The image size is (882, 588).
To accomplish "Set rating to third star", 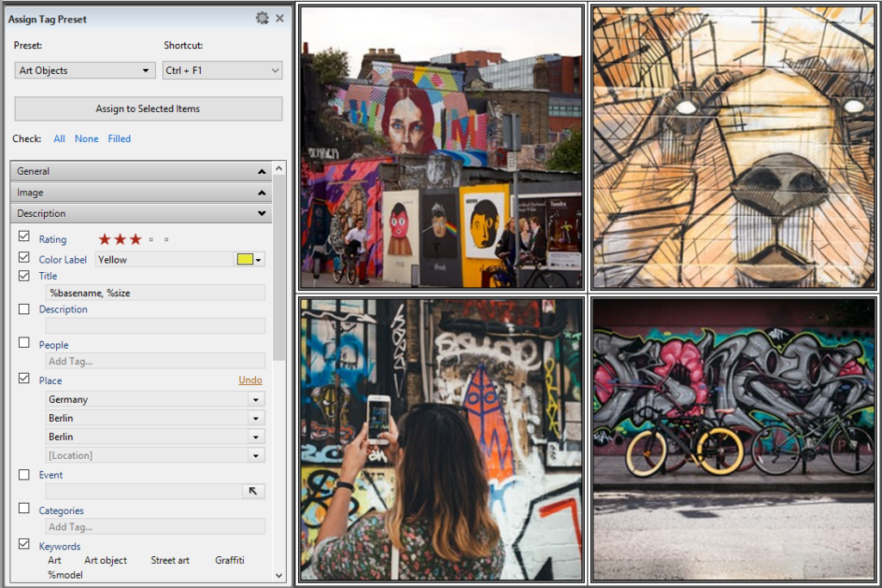I will click(135, 239).
